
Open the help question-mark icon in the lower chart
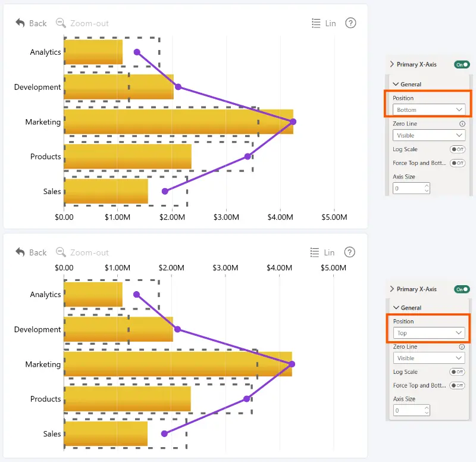click(350, 252)
